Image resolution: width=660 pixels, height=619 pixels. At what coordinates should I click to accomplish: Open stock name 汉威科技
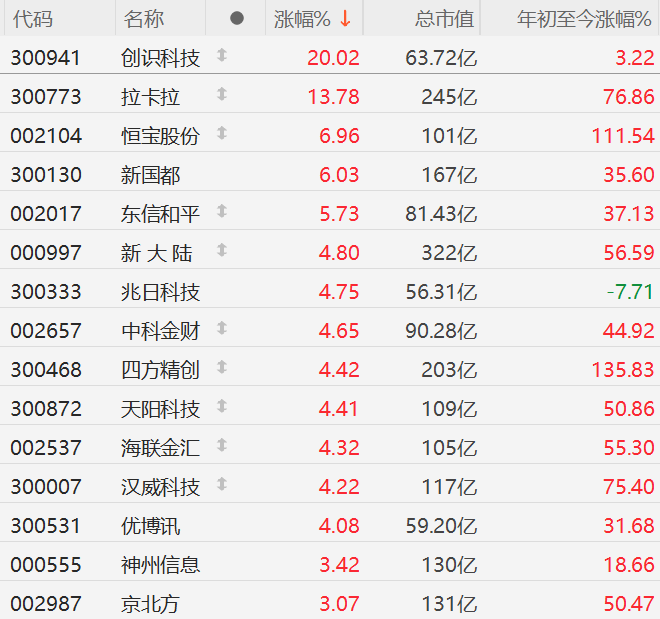point(160,487)
